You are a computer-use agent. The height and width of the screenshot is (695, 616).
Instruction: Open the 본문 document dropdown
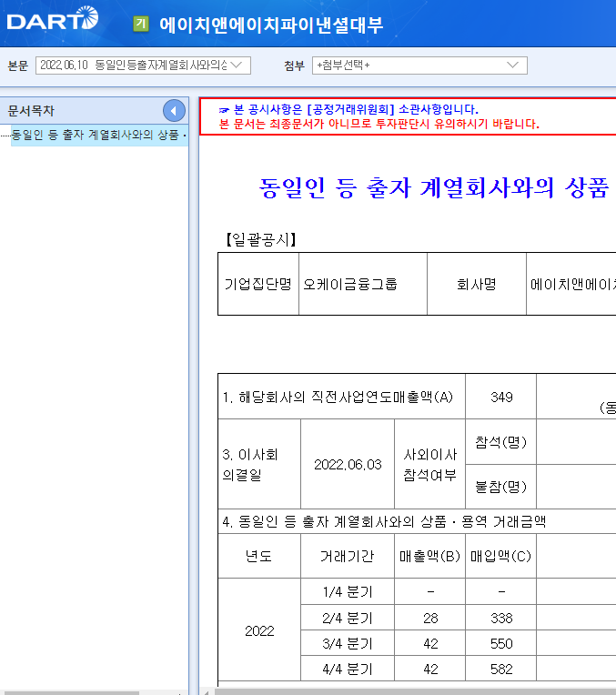pos(143,65)
